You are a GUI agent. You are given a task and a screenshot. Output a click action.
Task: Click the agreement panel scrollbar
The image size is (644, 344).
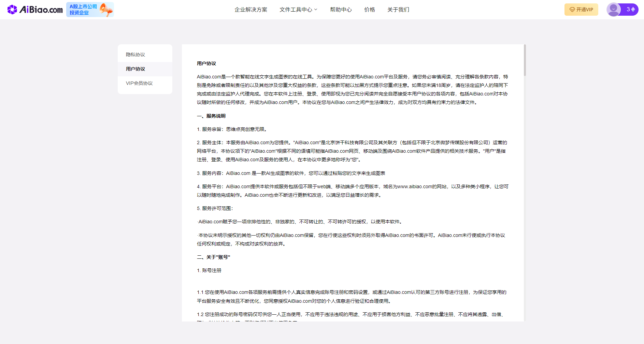coord(525,60)
